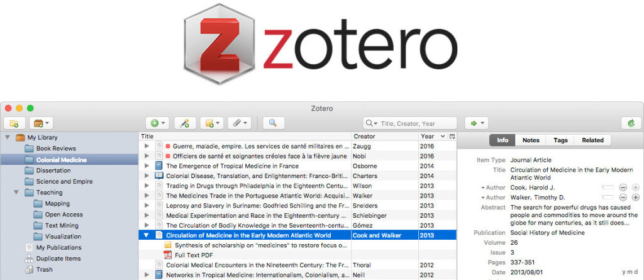Open the search mode magnifier dropdown

[371, 123]
